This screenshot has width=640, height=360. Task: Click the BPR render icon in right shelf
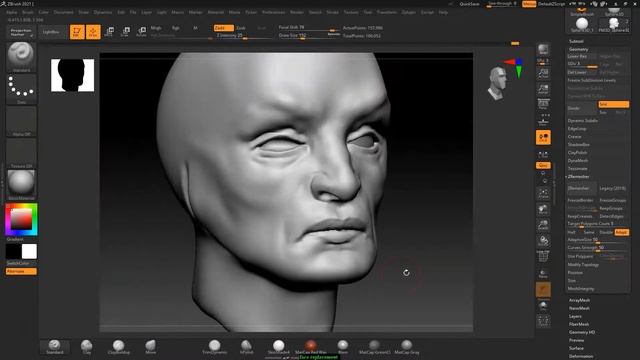click(x=543, y=49)
